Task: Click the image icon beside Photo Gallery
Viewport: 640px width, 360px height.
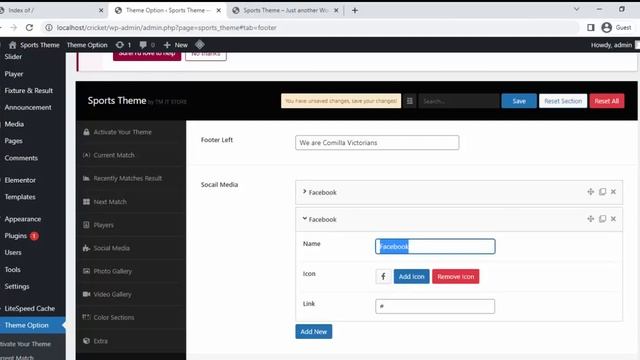Action: coord(86,271)
